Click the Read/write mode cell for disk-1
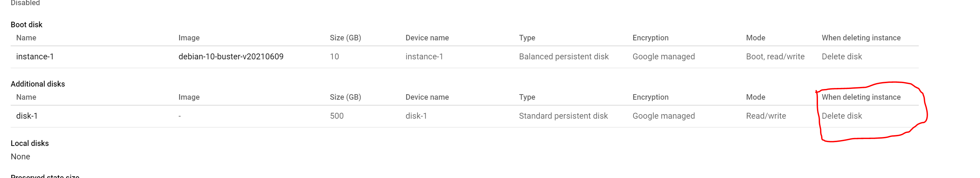 click(765, 116)
